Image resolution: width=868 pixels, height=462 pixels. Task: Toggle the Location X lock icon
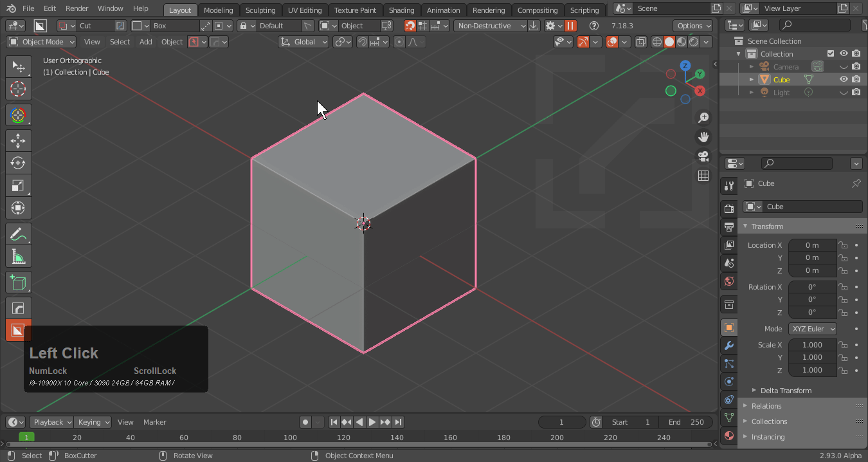click(x=843, y=245)
